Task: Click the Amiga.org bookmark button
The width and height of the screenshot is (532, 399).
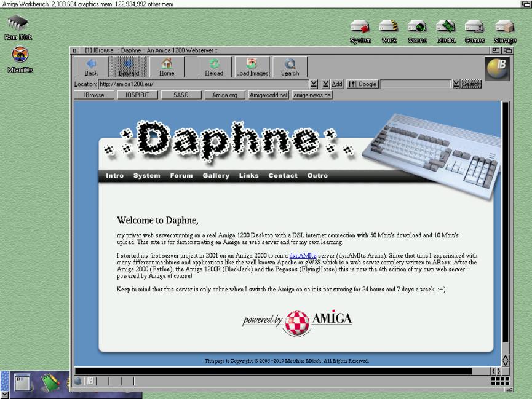Action: [224, 95]
